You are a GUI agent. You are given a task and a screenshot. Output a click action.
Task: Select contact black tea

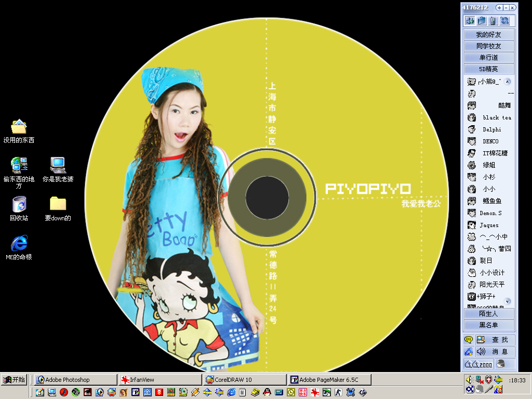489,117
